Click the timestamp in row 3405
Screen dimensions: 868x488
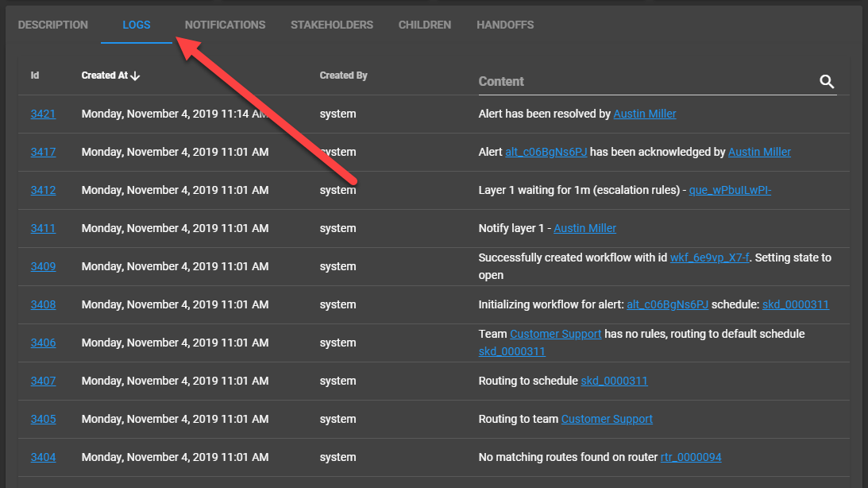tap(175, 420)
